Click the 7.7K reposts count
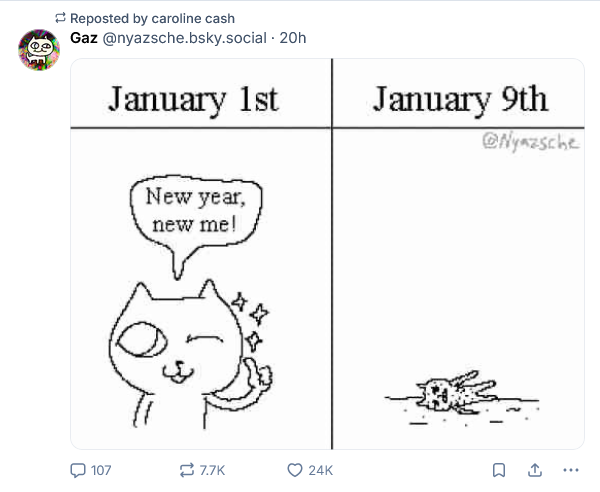600x492 pixels. tap(213, 469)
